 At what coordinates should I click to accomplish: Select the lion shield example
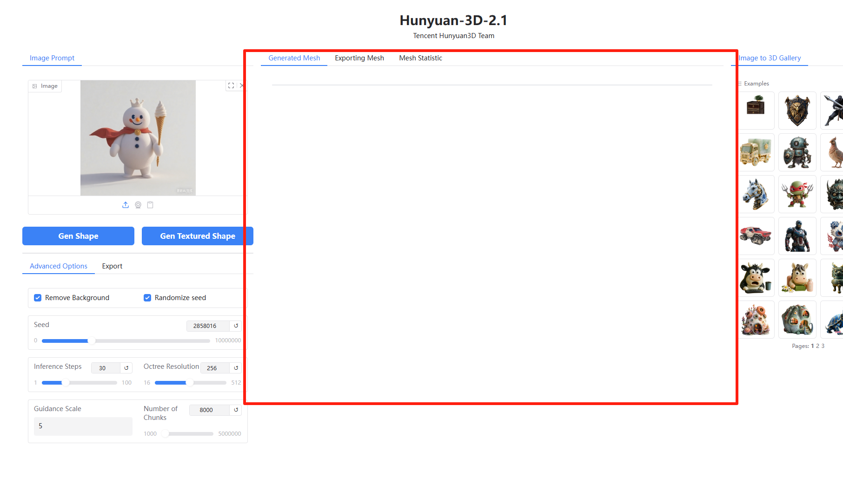(x=797, y=111)
